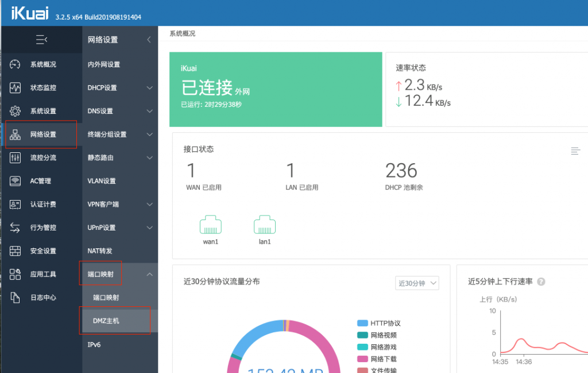Screen dimensions: 588x373
Task: Click the 系统概况 breadcrumb title
Action: 182,33
